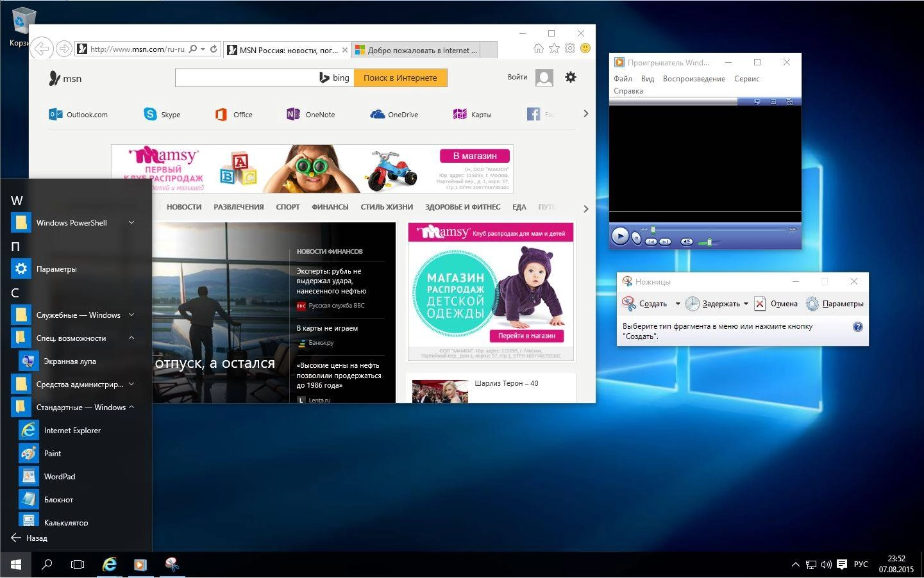Click Поиск в Интернете button
The image size is (924, 578).
click(400, 78)
